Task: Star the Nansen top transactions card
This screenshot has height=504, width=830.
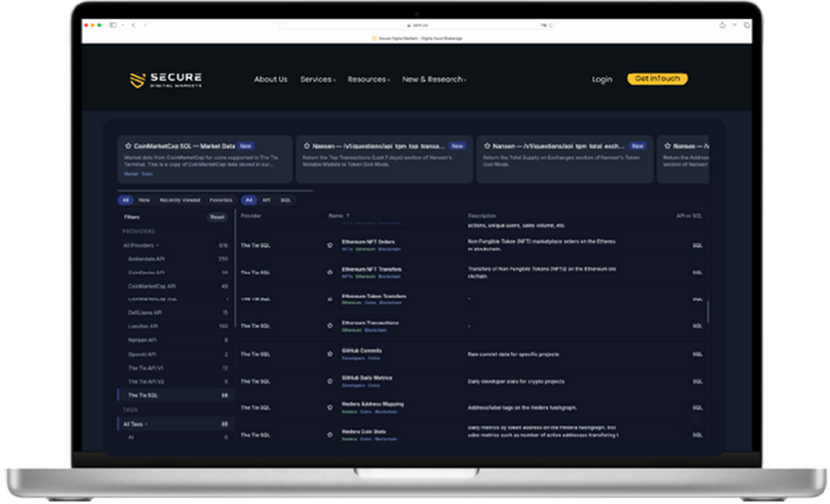Action: [307, 145]
